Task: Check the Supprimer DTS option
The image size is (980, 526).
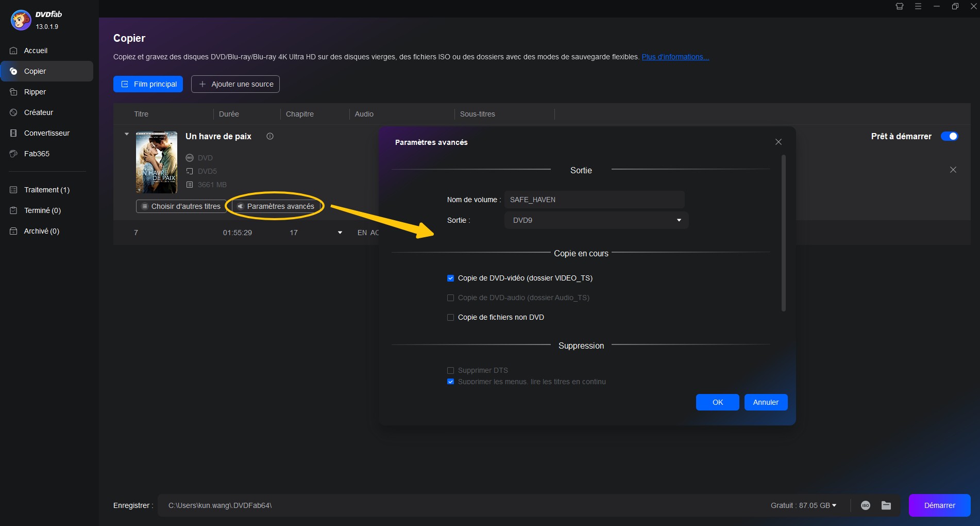Action: point(450,370)
